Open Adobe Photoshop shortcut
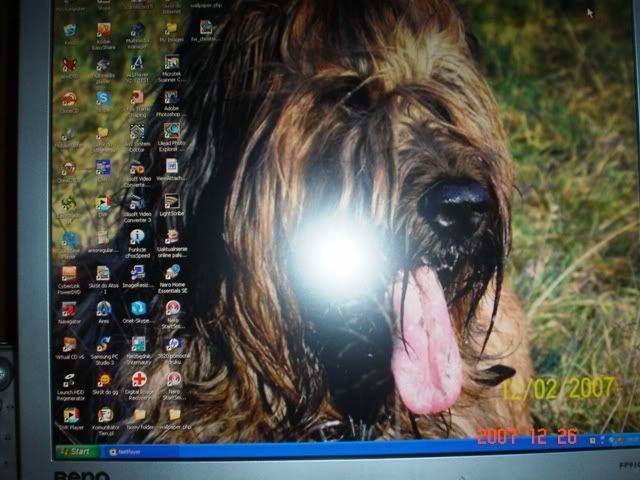The image size is (640, 480). click(171, 97)
